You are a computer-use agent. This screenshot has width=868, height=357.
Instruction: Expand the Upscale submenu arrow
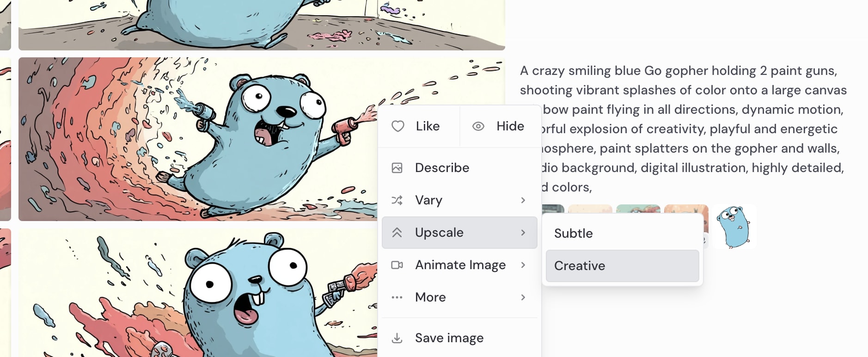523,233
